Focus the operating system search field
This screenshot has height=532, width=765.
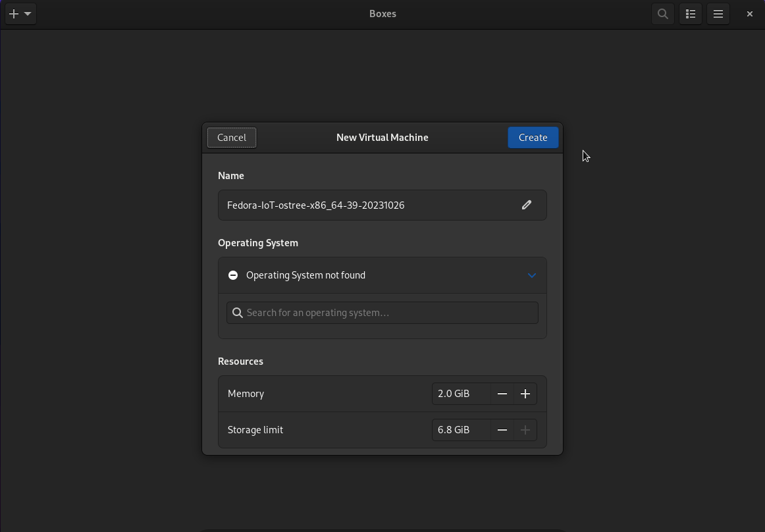tap(382, 313)
